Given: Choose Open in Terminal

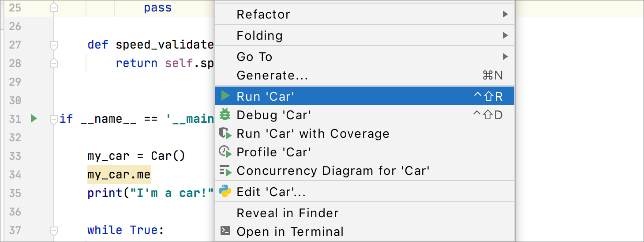Looking at the screenshot, I should (365, 231).
